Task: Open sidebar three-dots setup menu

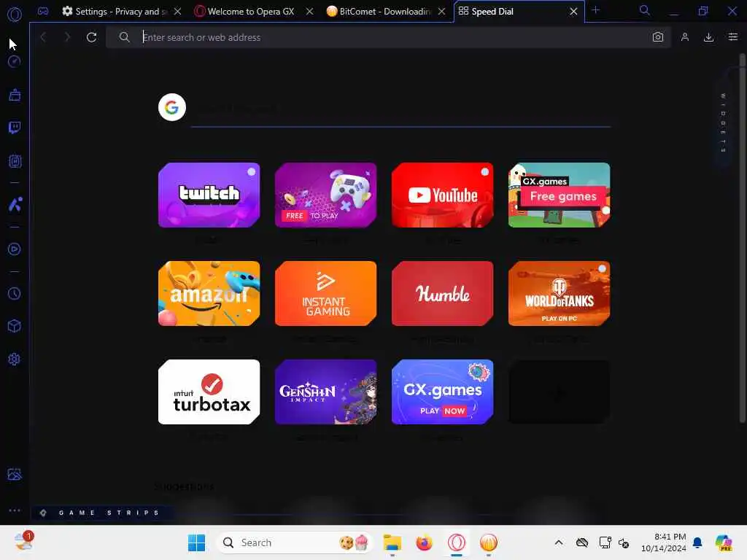Action: click(15, 510)
